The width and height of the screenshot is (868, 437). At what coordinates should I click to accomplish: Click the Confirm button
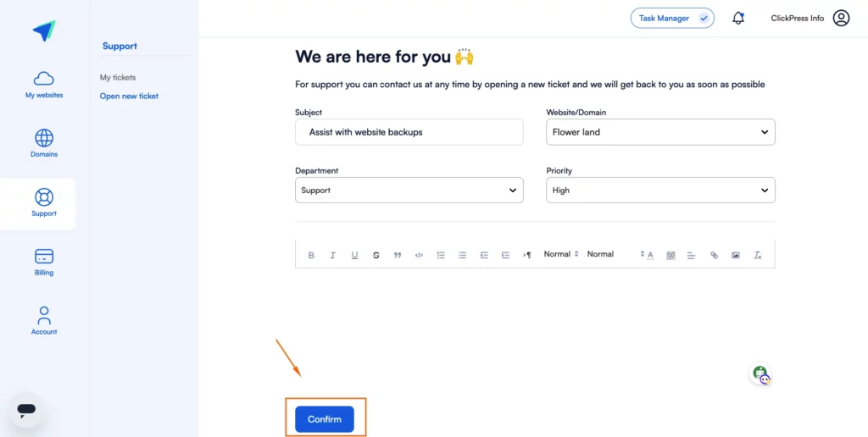pyautogui.click(x=325, y=419)
